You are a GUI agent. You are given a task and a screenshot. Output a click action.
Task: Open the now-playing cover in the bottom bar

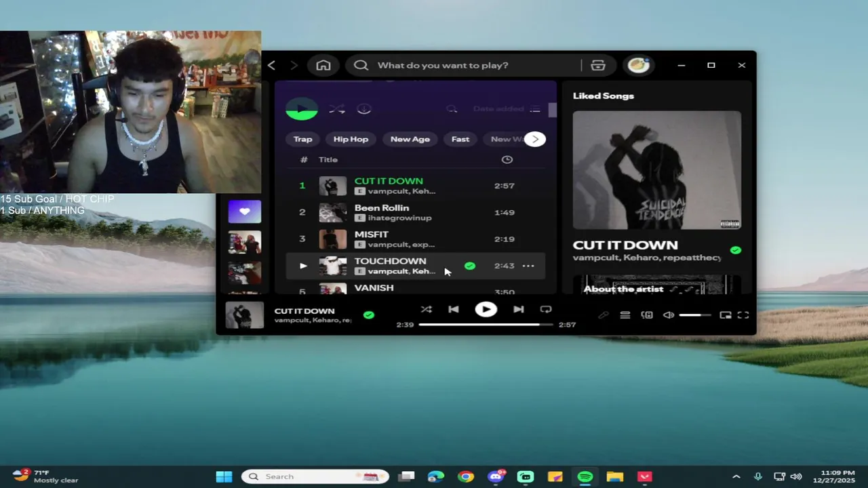pos(244,316)
